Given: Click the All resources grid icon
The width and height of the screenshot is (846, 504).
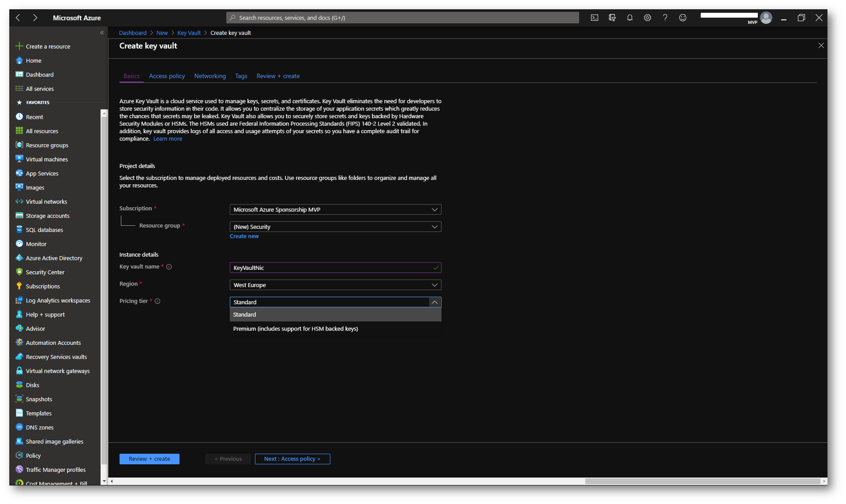Looking at the screenshot, I should pyautogui.click(x=19, y=131).
